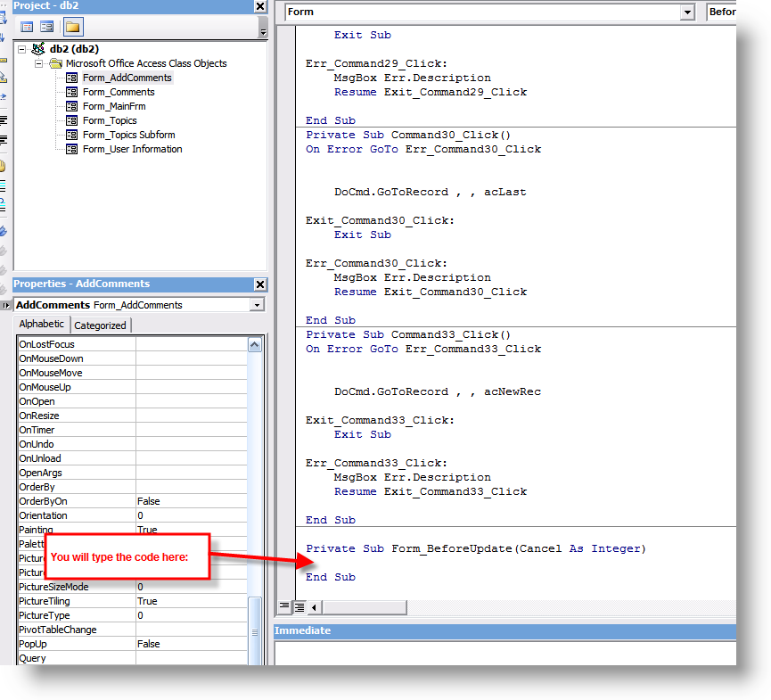Viewport: 771px width, 700px height.
Task: Collapse Microsoft Office Access Class Objects folder
Action: [x=38, y=63]
